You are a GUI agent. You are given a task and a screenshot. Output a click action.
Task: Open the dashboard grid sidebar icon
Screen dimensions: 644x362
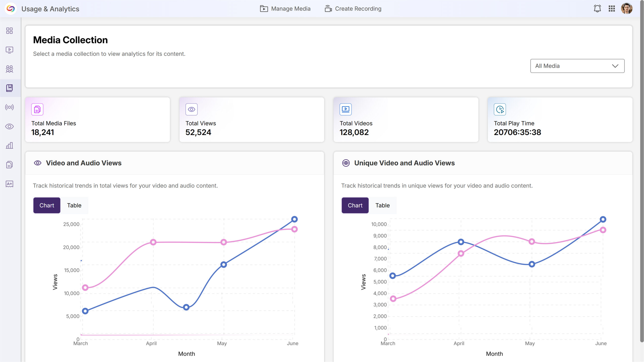[9, 31]
